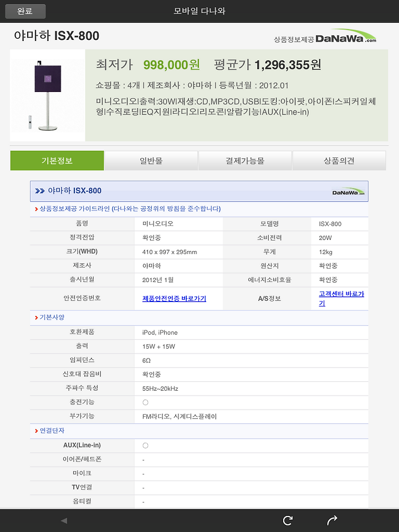Click the average price 1,296,355원

(288, 64)
